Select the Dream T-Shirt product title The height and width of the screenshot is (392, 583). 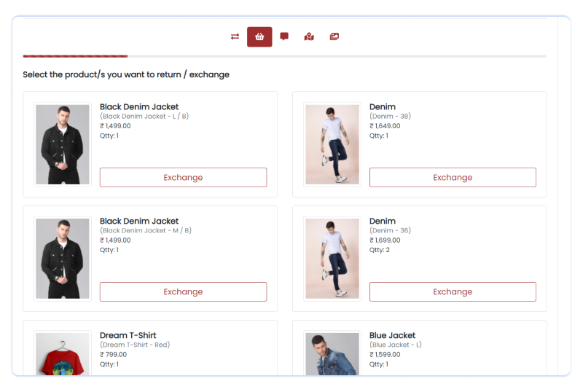point(128,335)
